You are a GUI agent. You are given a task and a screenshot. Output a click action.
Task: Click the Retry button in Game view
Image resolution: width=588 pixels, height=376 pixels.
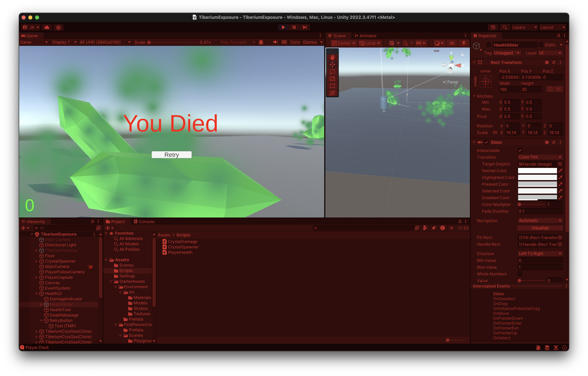point(171,155)
